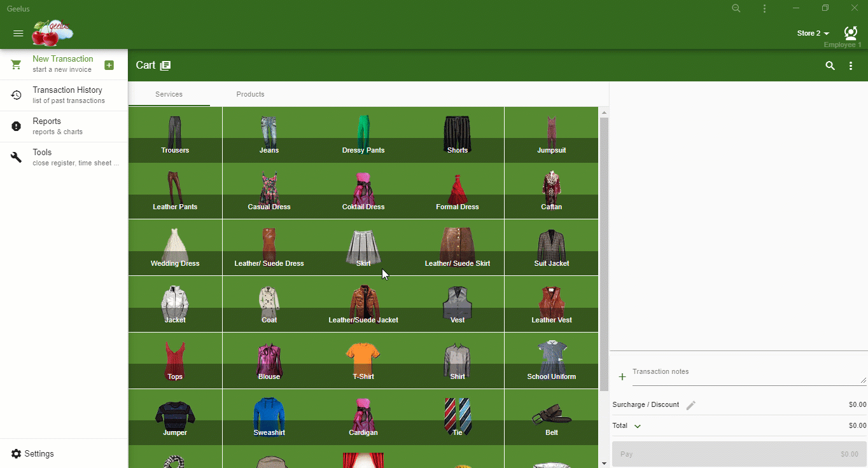
Task: Add Jumper to cart
Action: (x=175, y=417)
